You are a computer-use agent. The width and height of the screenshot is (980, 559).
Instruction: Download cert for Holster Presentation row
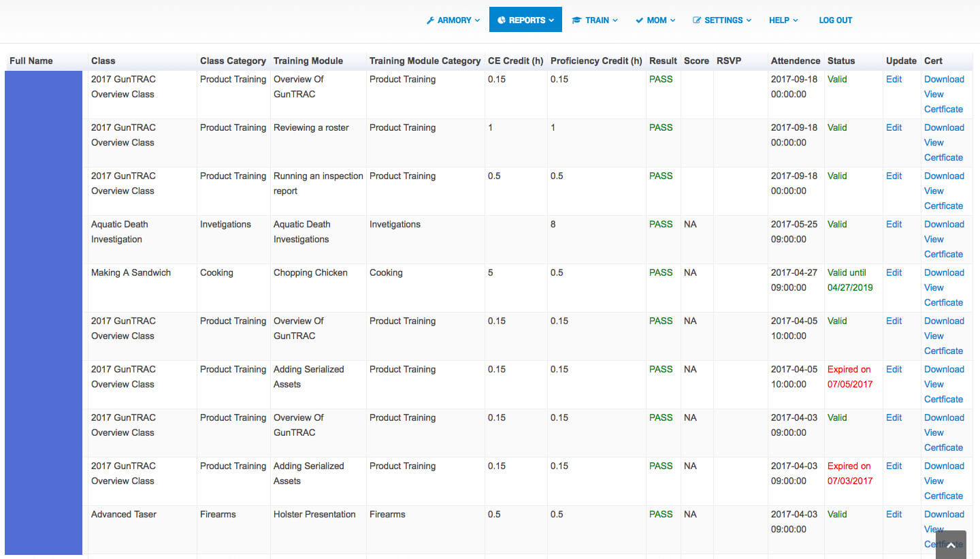pos(944,514)
